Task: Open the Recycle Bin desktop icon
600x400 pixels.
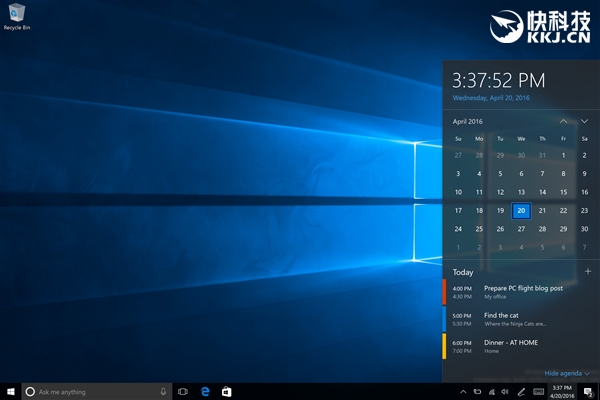Action: (x=15, y=15)
